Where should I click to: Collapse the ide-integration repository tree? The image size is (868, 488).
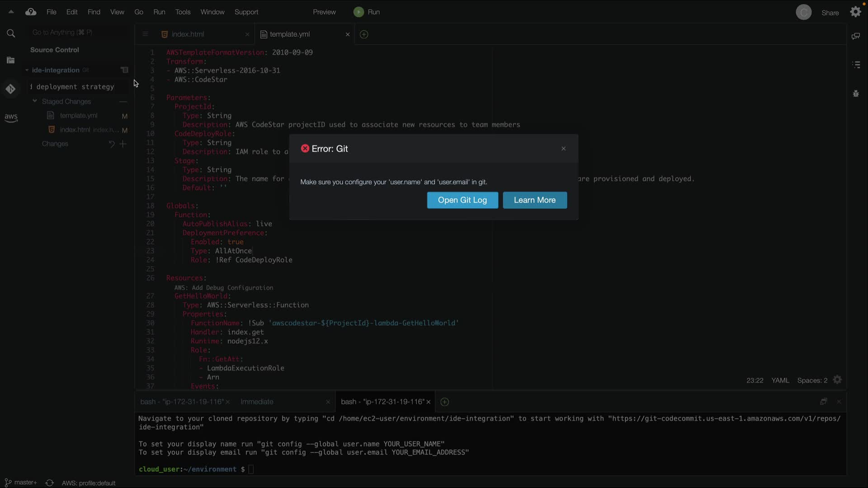pyautogui.click(x=27, y=70)
